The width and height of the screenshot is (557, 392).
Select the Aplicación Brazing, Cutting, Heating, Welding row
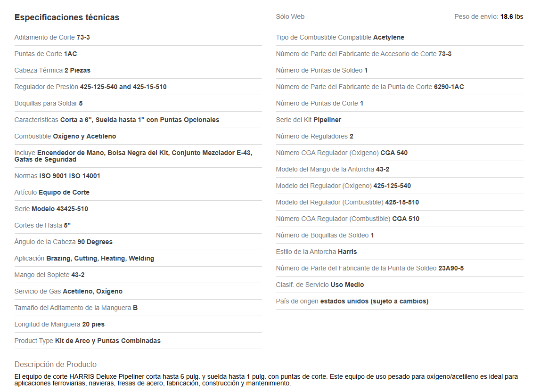pos(84,258)
